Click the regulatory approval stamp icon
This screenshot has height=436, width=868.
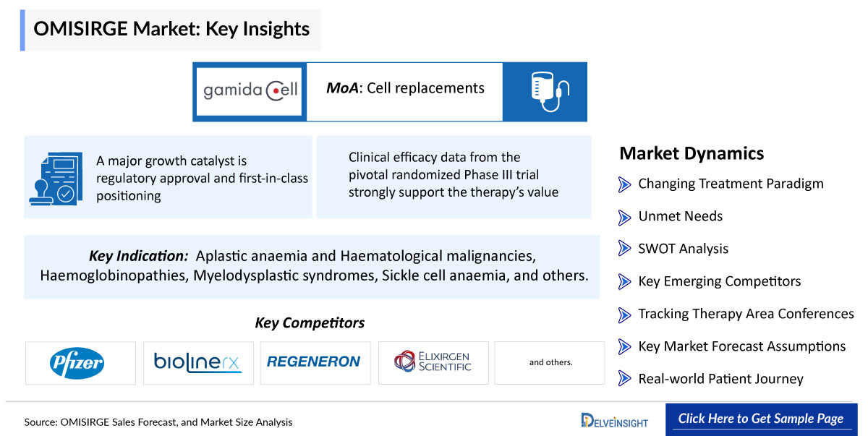pyautogui.click(x=54, y=178)
